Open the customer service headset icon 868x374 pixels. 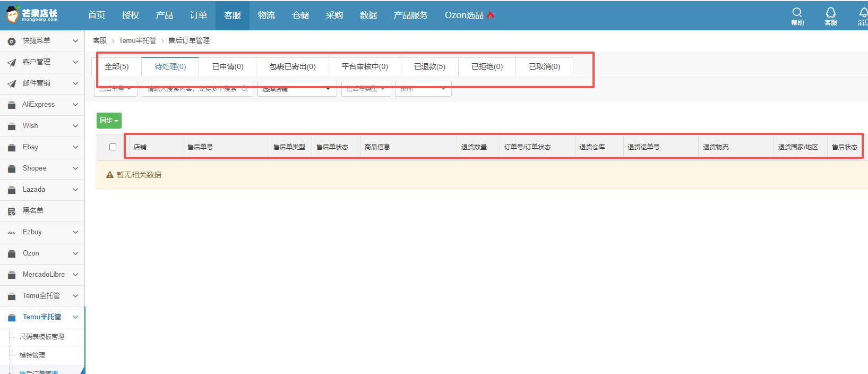[830, 12]
